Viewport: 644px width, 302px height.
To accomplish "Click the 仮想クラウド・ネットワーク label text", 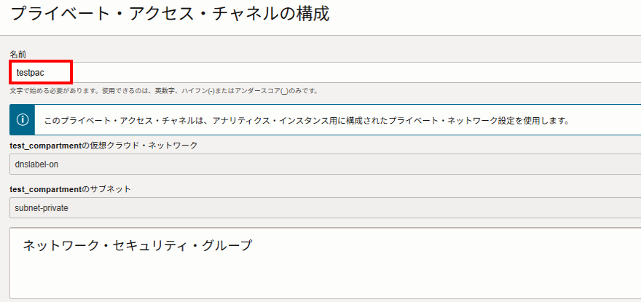I will point(149,146).
